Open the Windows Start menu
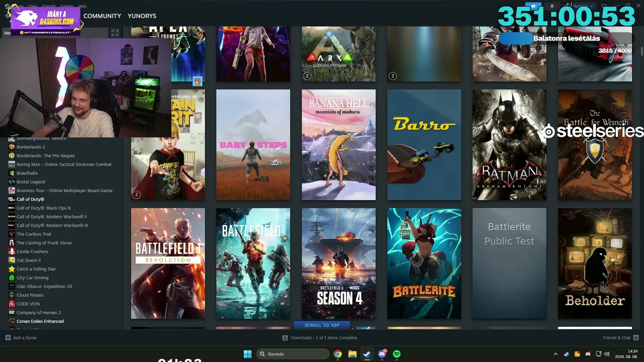 pos(248,354)
